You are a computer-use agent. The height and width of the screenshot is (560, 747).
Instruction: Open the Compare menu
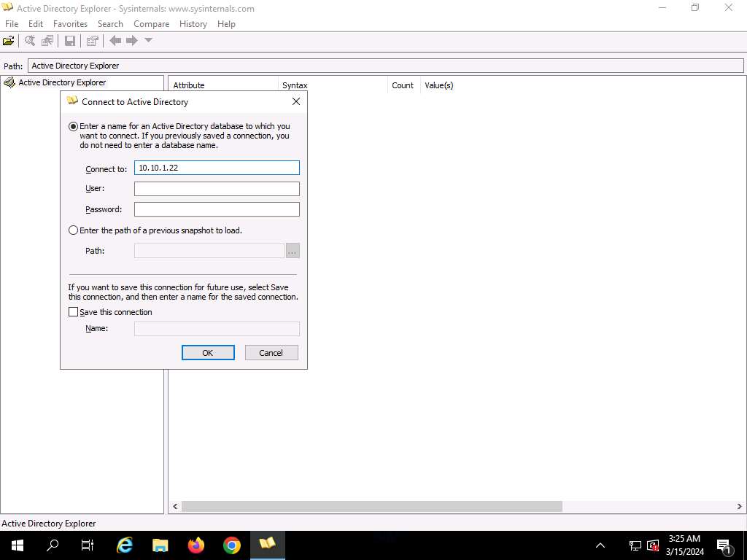pyautogui.click(x=151, y=24)
